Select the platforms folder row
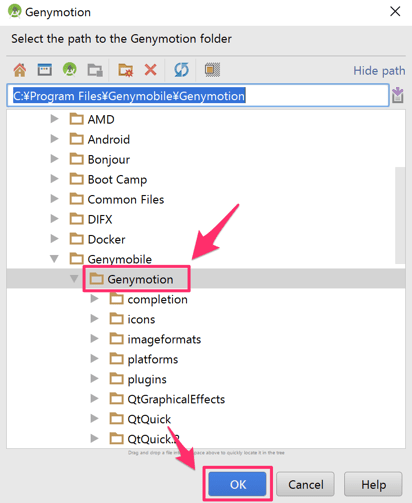This screenshot has width=412, height=503. click(x=206, y=359)
